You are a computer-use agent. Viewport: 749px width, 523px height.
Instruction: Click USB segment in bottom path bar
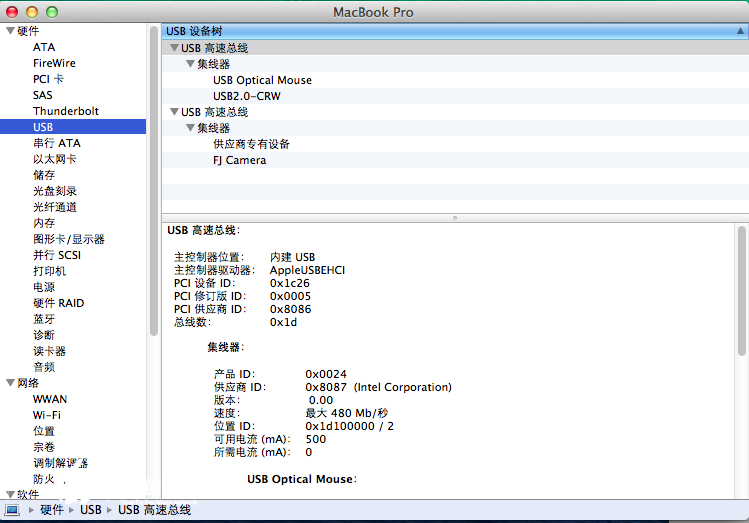coord(91,510)
